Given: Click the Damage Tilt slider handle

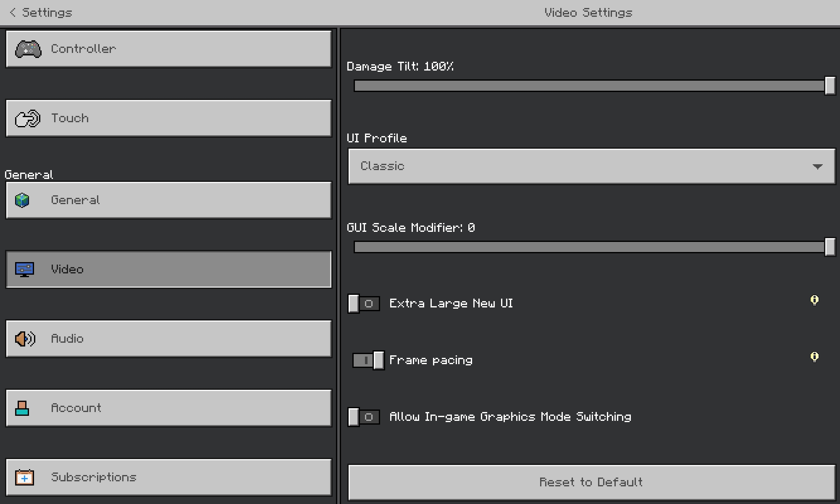Looking at the screenshot, I should point(829,86).
